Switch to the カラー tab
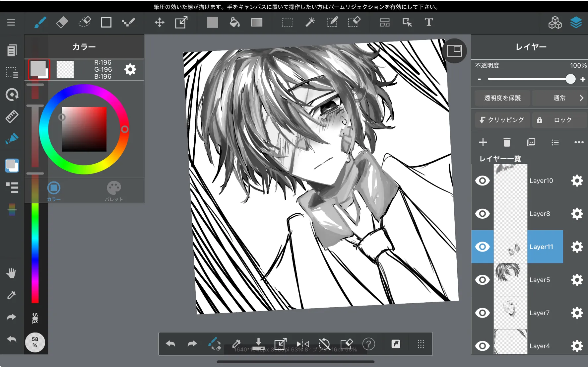Screen dimensions: 588x367 (x=54, y=191)
